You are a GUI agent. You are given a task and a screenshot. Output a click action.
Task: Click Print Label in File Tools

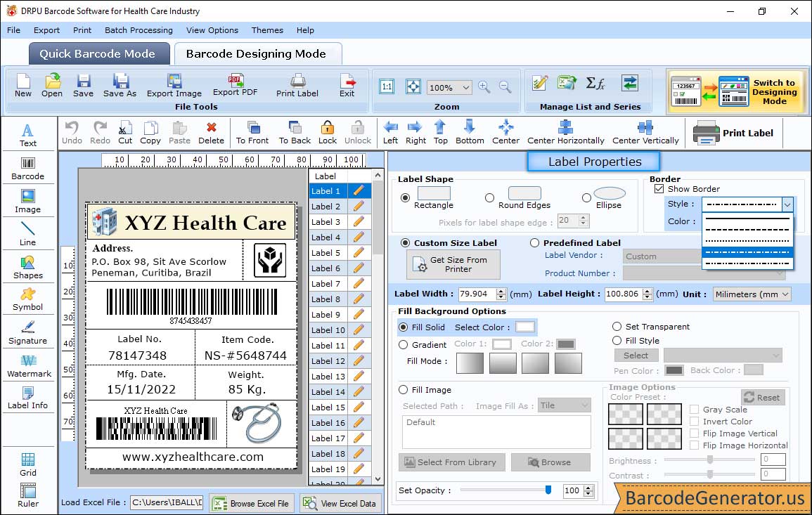tap(297, 86)
